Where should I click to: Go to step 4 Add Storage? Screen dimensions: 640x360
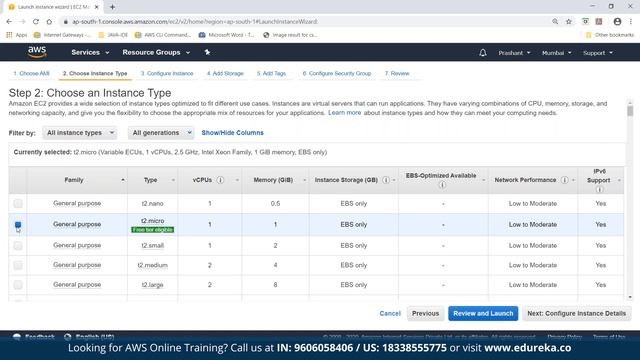click(x=225, y=73)
